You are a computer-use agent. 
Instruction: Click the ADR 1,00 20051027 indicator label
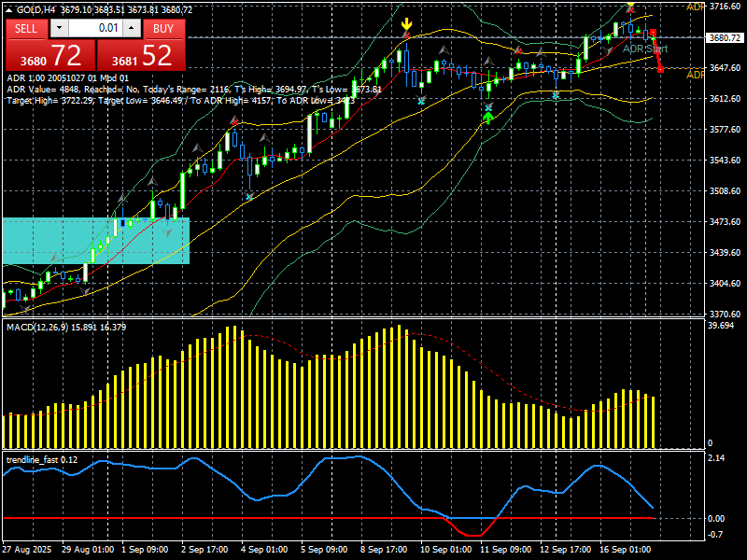(x=67, y=78)
